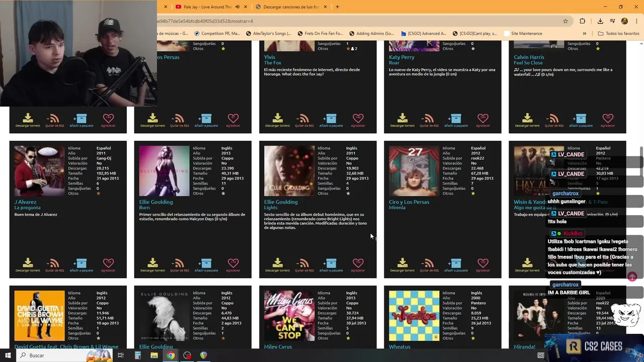Image resolution: width=644 pixels, height=362 pixels.
Task: Open Chrome profile avatar
Action: tap(624, 21)
